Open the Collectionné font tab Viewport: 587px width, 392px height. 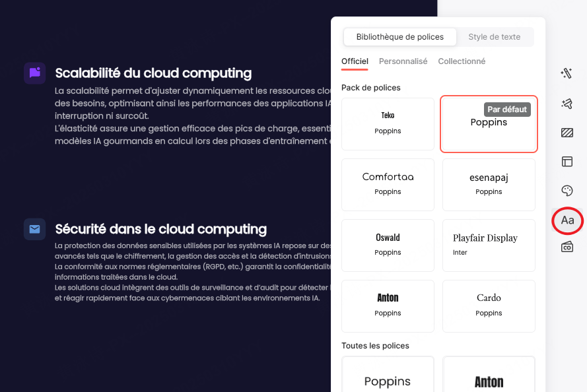[462, 61]
